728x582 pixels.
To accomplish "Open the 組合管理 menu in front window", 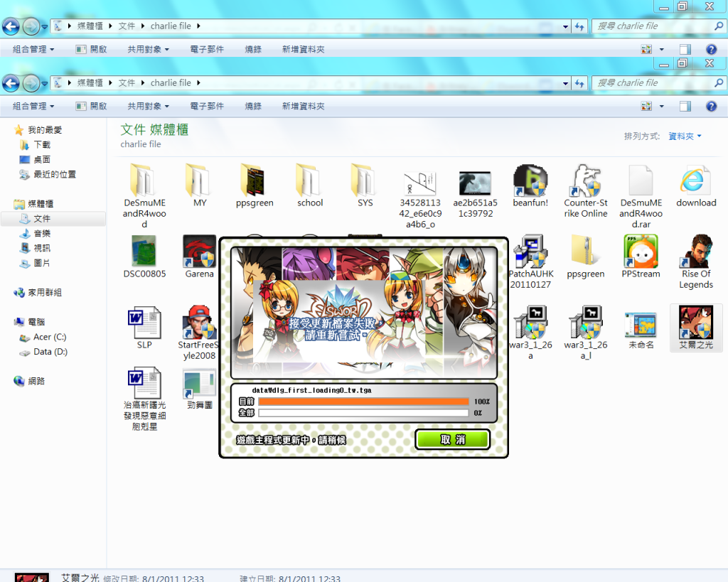I will 33,107.
